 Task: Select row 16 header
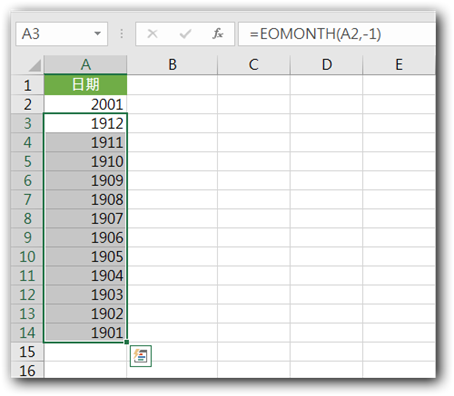click(27, 370)
